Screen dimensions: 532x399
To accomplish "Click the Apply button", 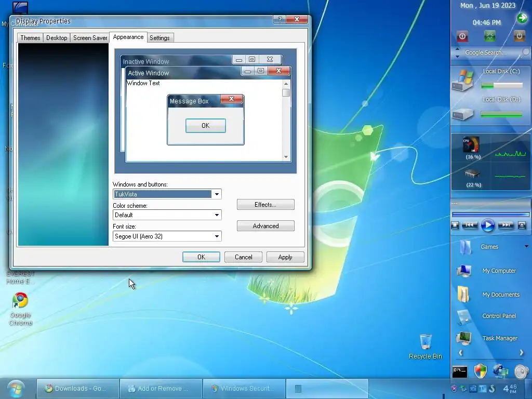I will point(285,257).
